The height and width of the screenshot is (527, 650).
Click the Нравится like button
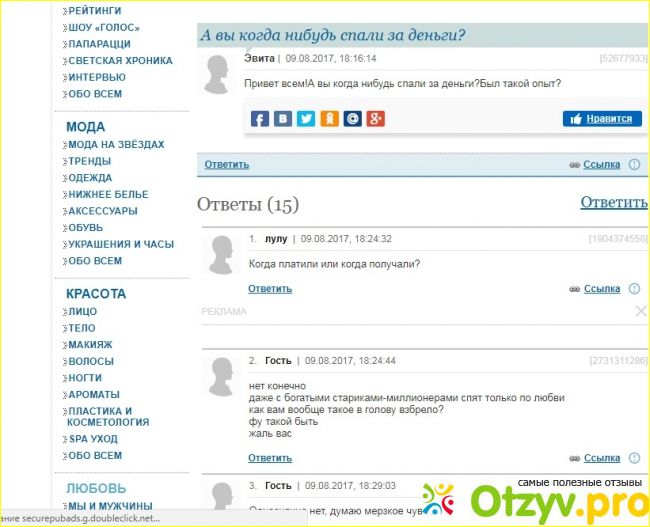point(601,118)
